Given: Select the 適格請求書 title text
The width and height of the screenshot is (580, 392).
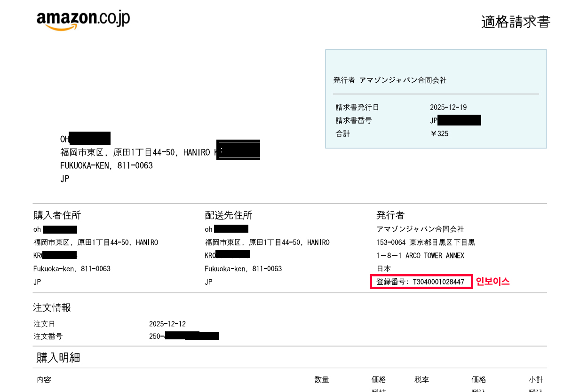Looking at the screenshot, I should (515, 21).
